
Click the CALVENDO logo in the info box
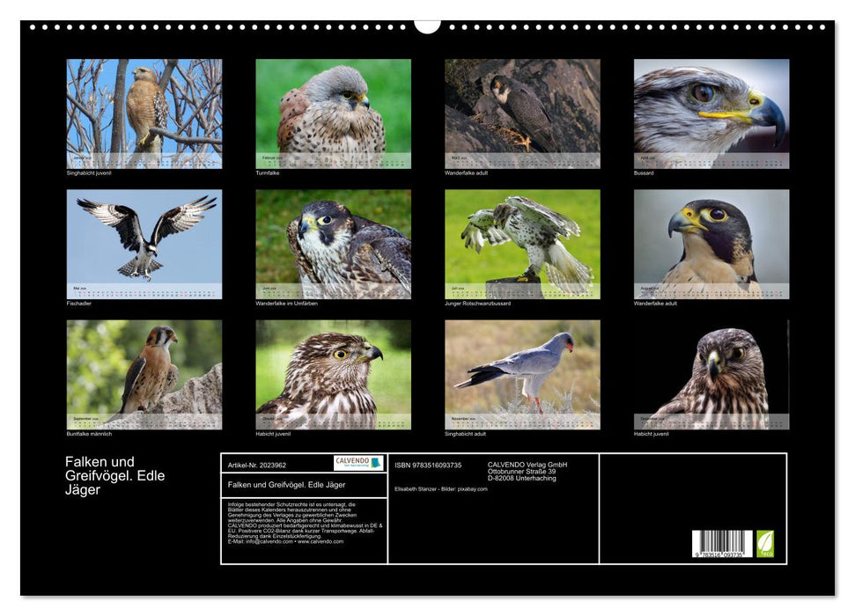[x=358, y=463]
